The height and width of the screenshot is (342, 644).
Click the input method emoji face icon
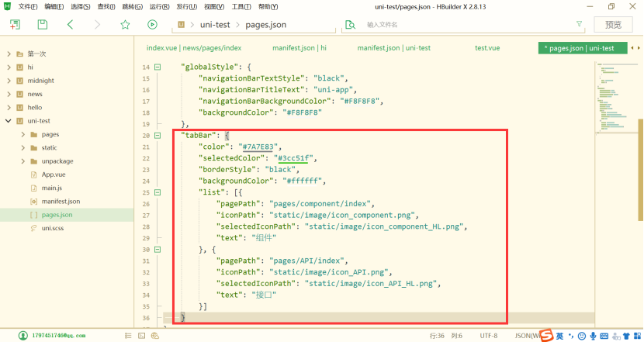(x=582, y=336)
